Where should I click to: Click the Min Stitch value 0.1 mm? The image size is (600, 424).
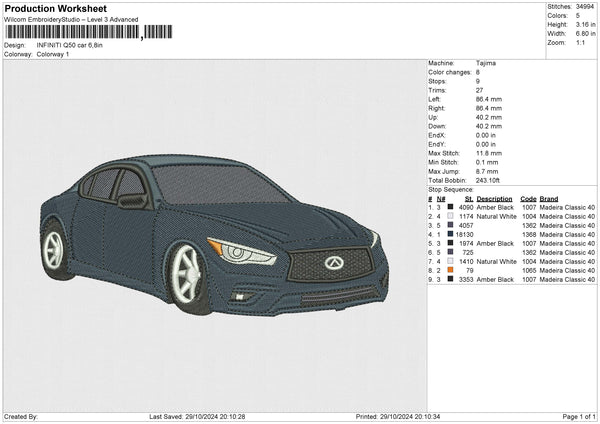(x=487, y=162)
